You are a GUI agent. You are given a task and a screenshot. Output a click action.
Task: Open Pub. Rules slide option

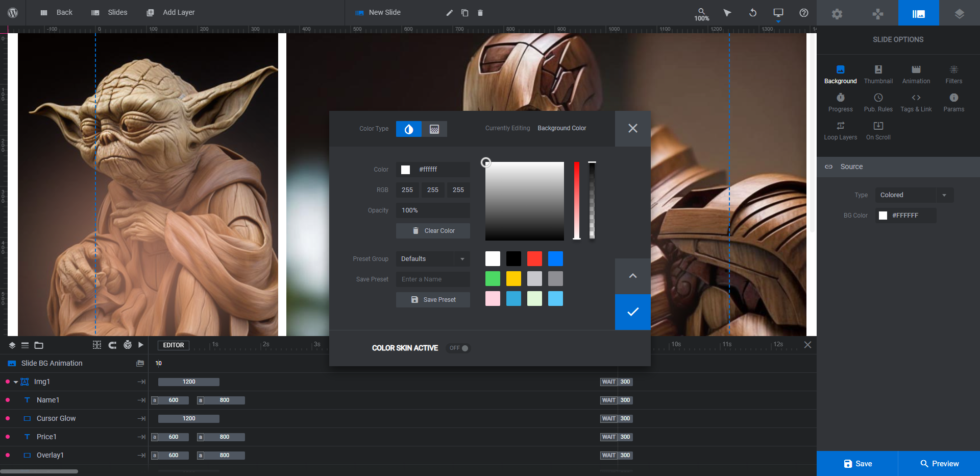tap(878, 103)
